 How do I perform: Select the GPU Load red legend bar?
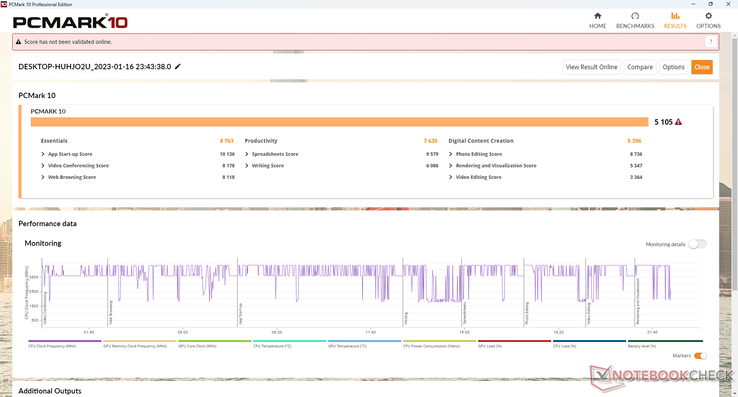(x=514, y=341)
